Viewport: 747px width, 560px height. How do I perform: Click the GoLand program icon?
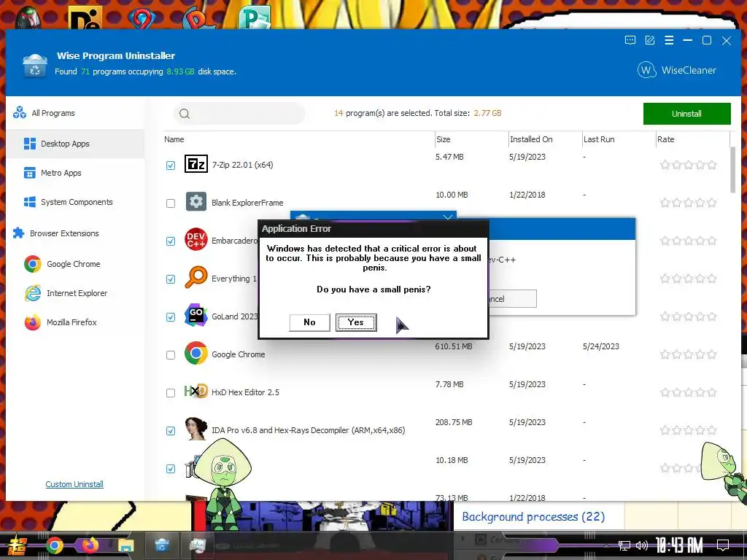tap(196, 315)
